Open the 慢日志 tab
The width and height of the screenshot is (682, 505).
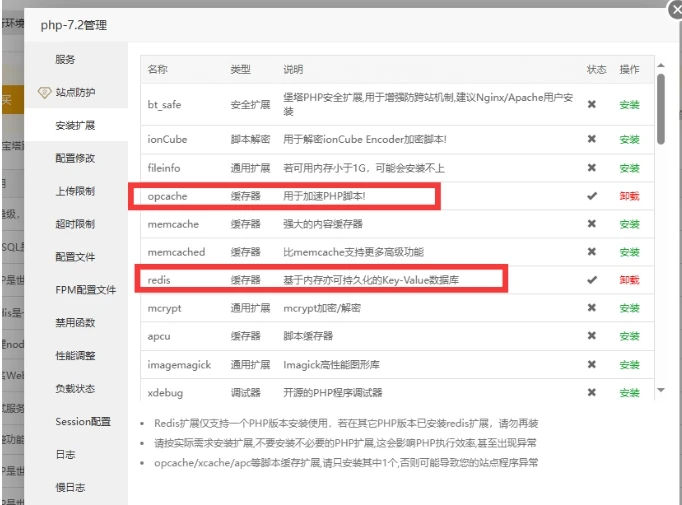(70, 487)
